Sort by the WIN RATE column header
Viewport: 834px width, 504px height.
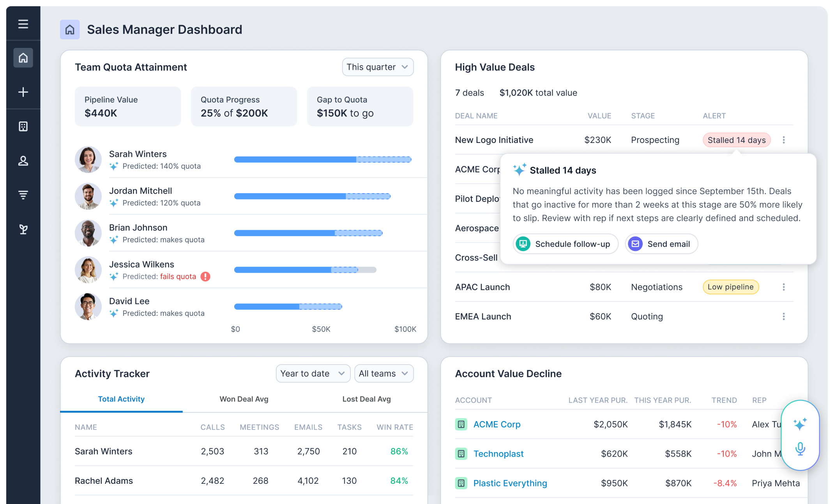pyautogui.click(x=395, y=427)
